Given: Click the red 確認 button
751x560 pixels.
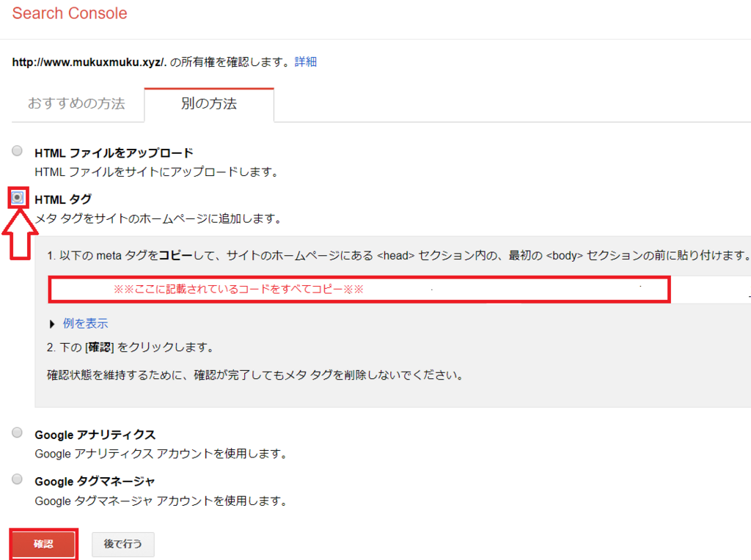Looking at the screenshot, I should [x=43, y=544].
